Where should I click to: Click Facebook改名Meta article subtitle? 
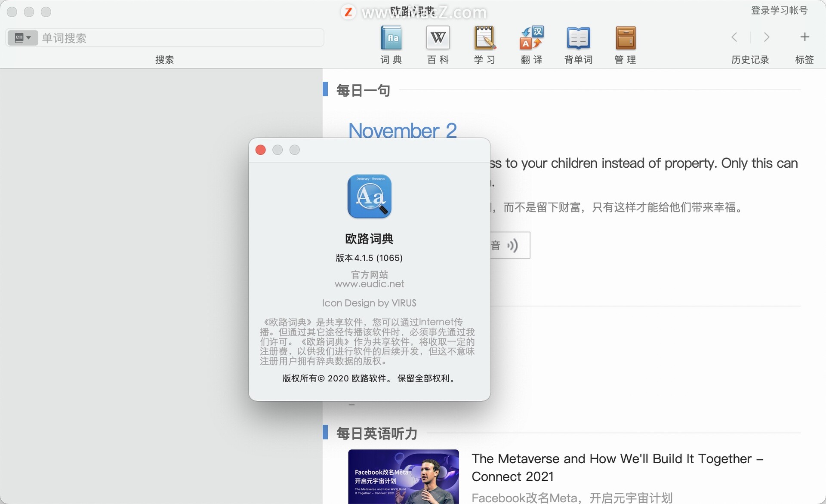572,498
